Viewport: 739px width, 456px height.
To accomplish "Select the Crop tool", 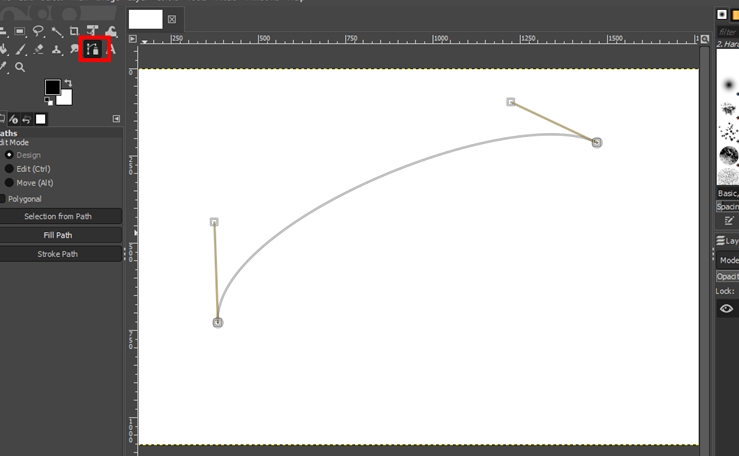I will (x=74, y=32).
